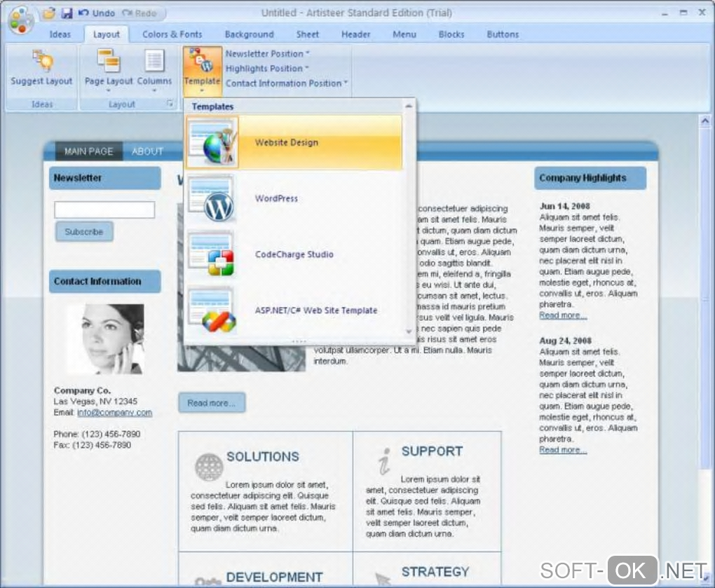
Task: Click the Jun 14, 2008 date text
Action: click(x=564, y=206)
